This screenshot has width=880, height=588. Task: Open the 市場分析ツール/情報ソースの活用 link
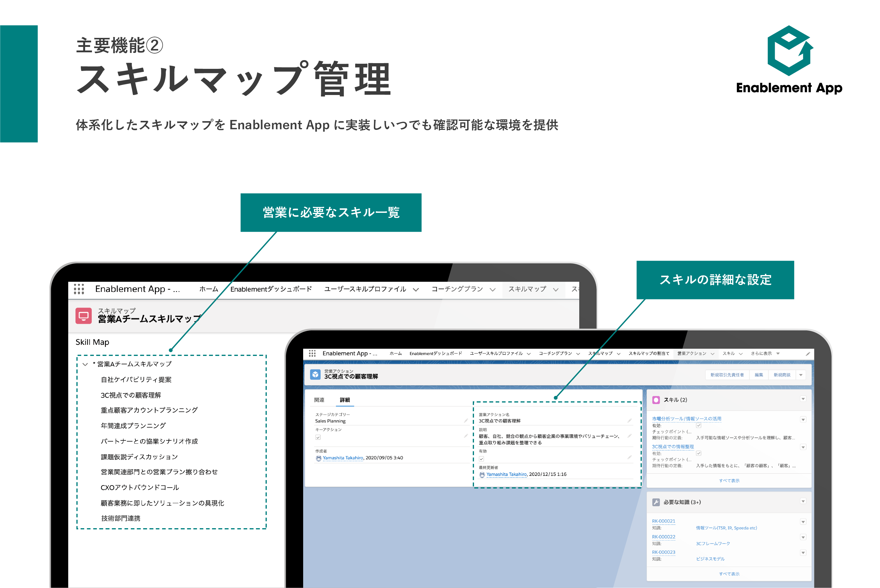(x=686, y=419)
